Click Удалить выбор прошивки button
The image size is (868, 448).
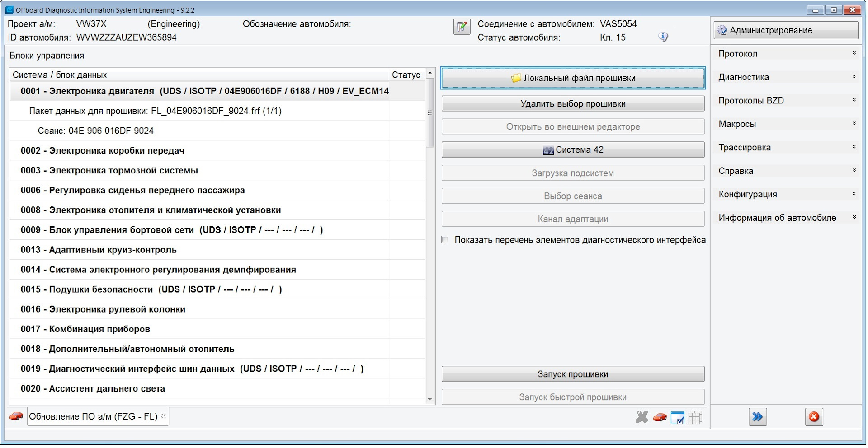pyautogui.click(x=573, y=104)
